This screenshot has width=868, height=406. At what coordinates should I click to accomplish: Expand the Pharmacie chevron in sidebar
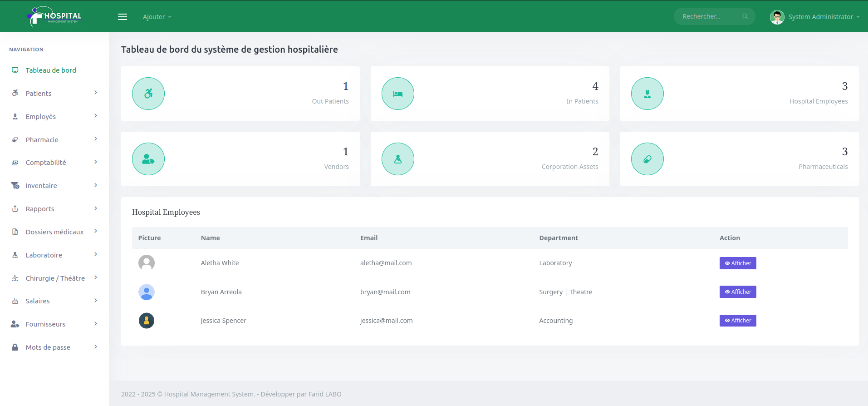coord(96,139)
